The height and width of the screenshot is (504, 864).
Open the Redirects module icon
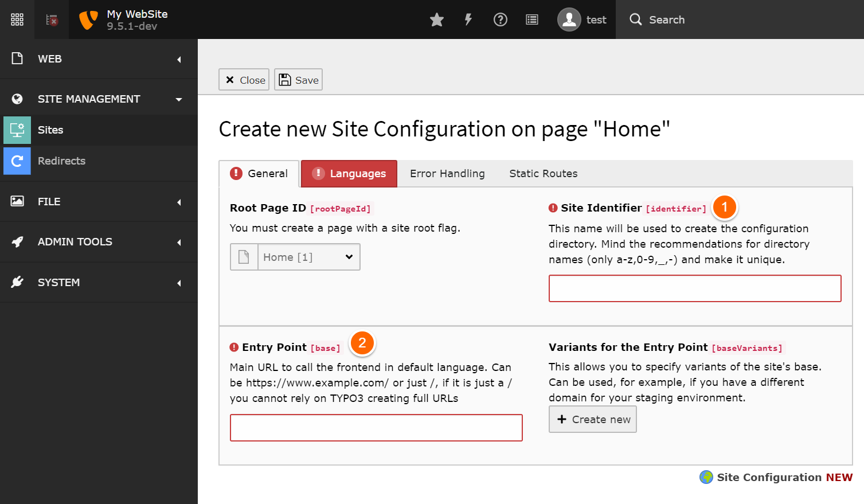(17, 161)
